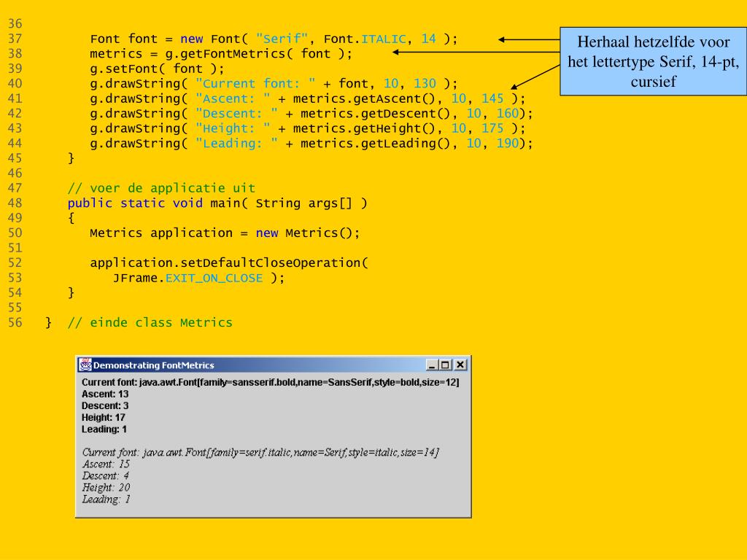The height and width of the screenshot is (560, 747).
Task: Click the 'ITALIC' constant on line 37
Action: click(x=384, y=39)
